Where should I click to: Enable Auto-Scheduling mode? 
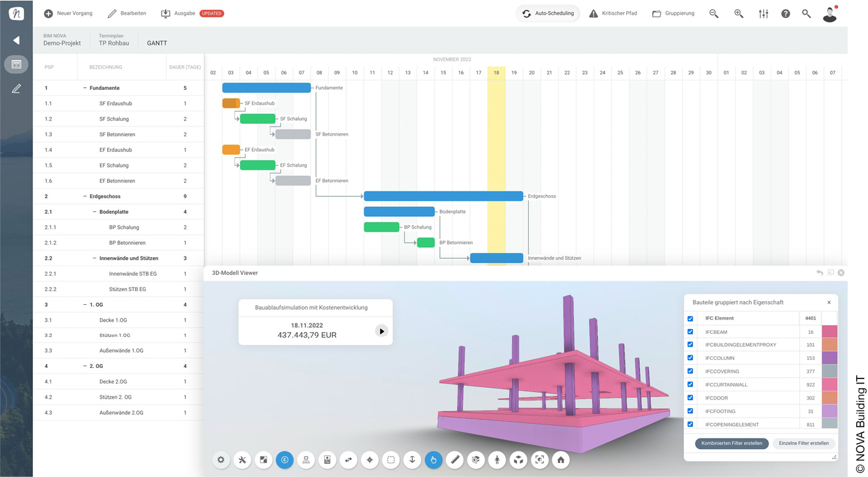click(x=547, y=13)
